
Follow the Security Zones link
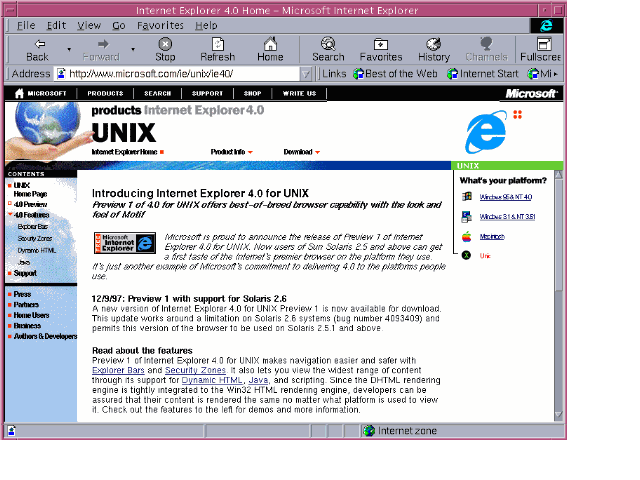195,370
